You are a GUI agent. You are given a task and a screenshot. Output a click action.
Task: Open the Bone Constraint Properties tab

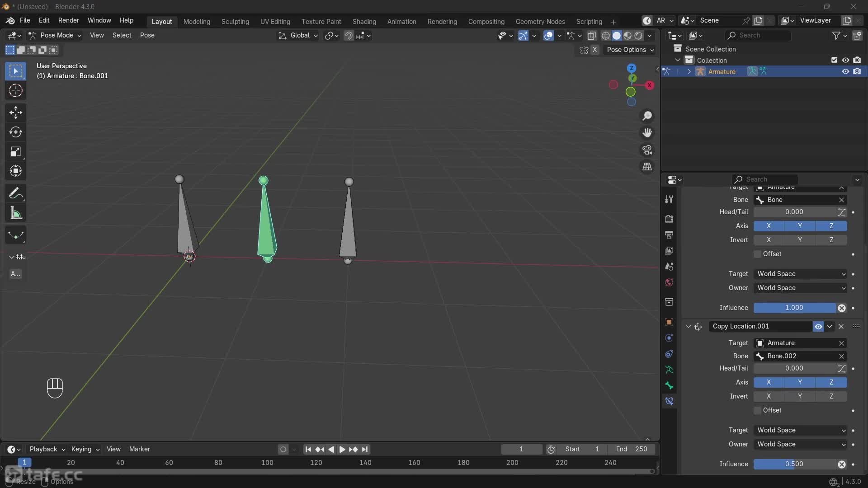coord(669,401)
